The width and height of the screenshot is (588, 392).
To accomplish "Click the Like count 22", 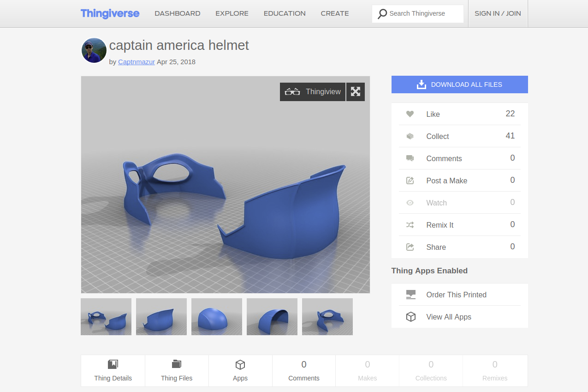I will point(510,114).
